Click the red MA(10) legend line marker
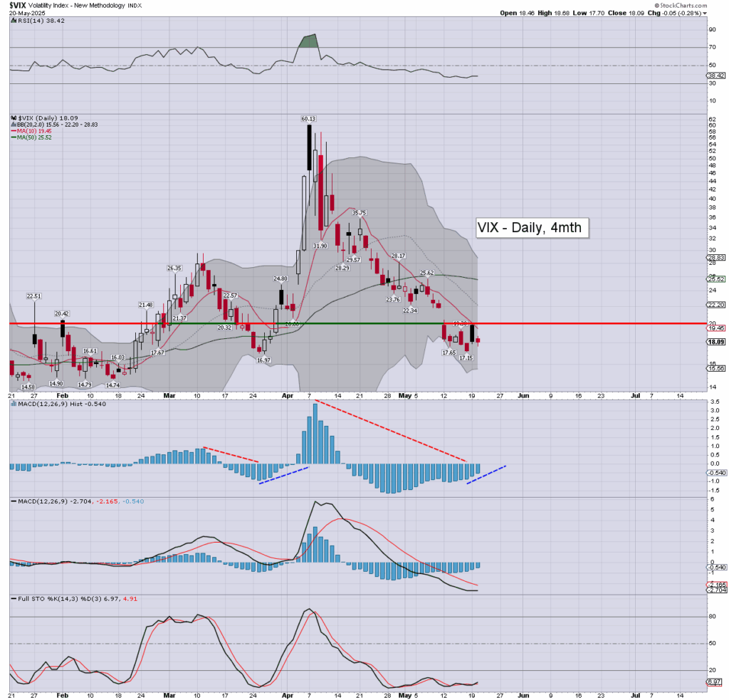 pyautogui.click(x=13, y=132)
